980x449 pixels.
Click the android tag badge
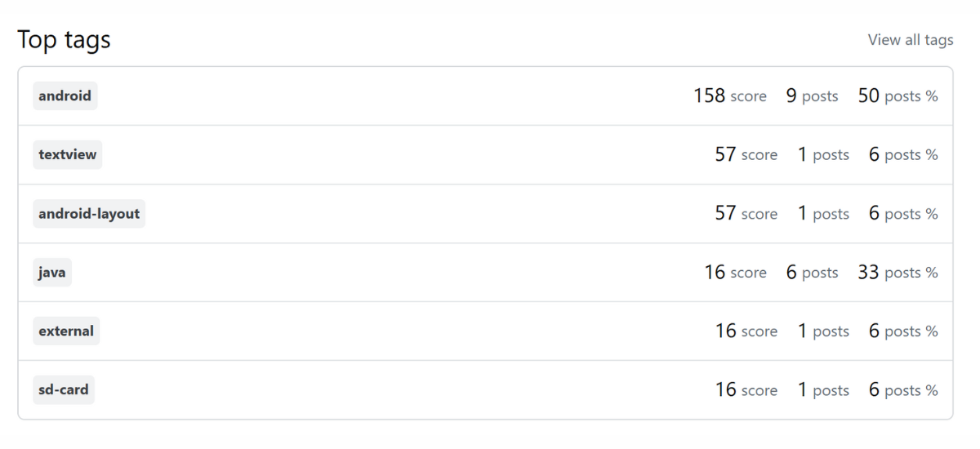tap(65, 96)
